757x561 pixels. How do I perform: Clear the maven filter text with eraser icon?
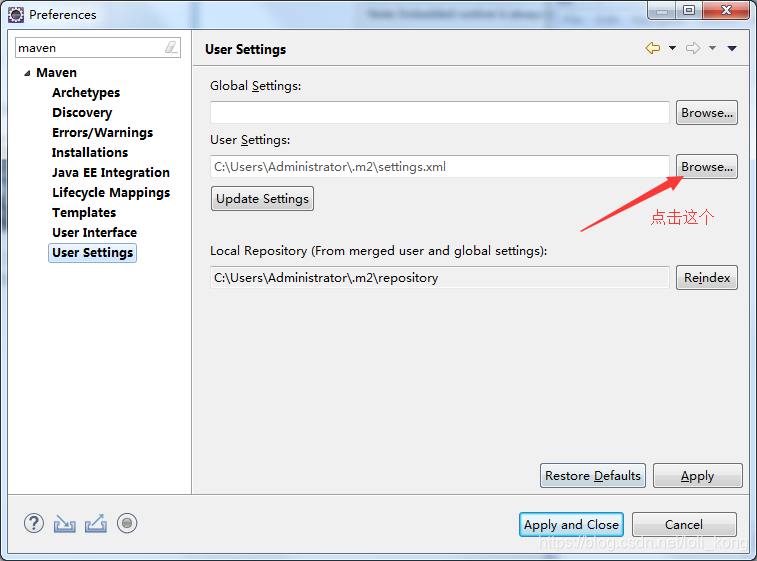[x=171, y=47]
